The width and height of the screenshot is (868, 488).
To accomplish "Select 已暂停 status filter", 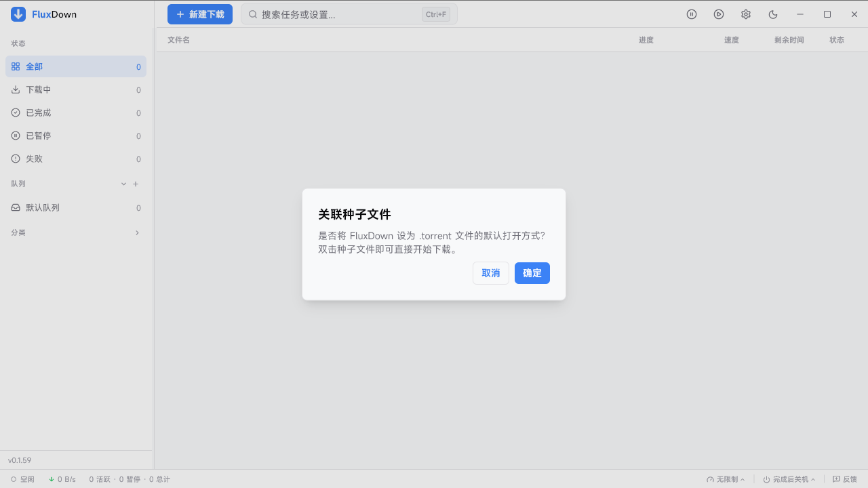I will click(x=76, y=136).
